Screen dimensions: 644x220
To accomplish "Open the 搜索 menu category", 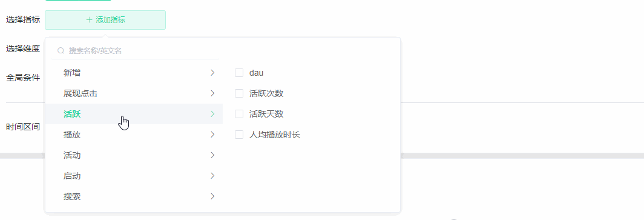I will (134, 196).
